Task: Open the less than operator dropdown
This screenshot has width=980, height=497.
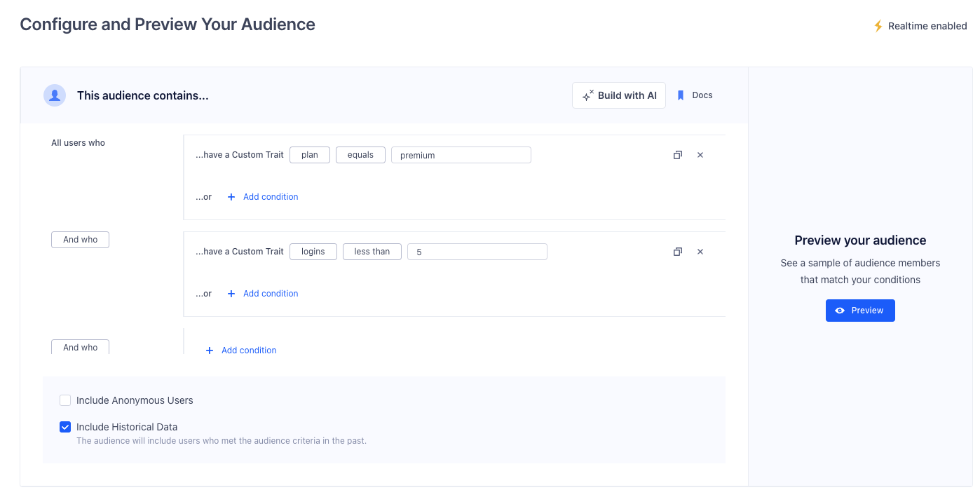Action: pyautogui.click(x=372, y=251)
